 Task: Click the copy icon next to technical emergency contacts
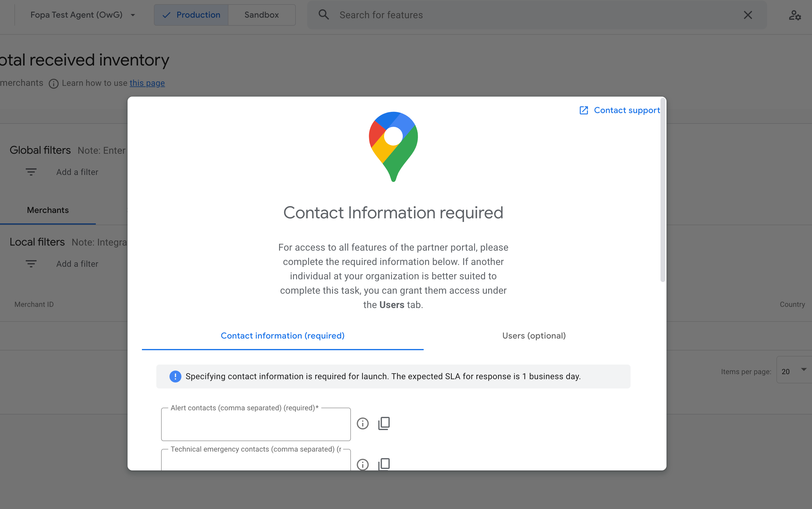pos(384,464)
